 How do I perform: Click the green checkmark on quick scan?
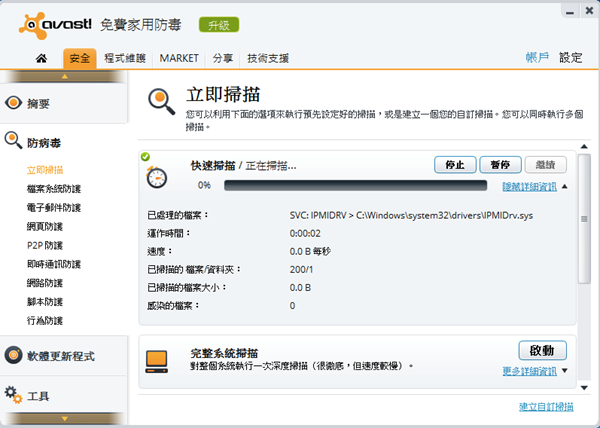click(145, 156)
